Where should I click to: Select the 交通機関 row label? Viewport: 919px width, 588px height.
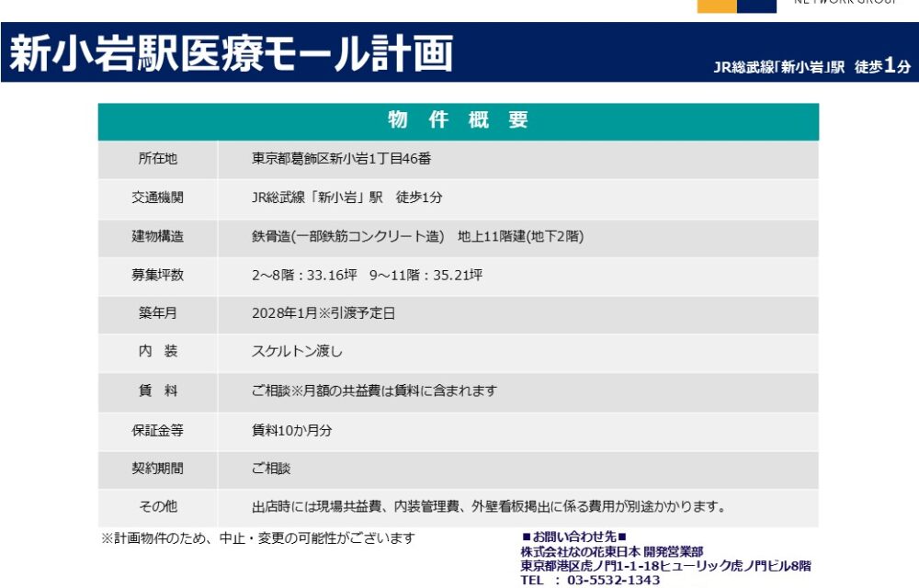(157, 198)
